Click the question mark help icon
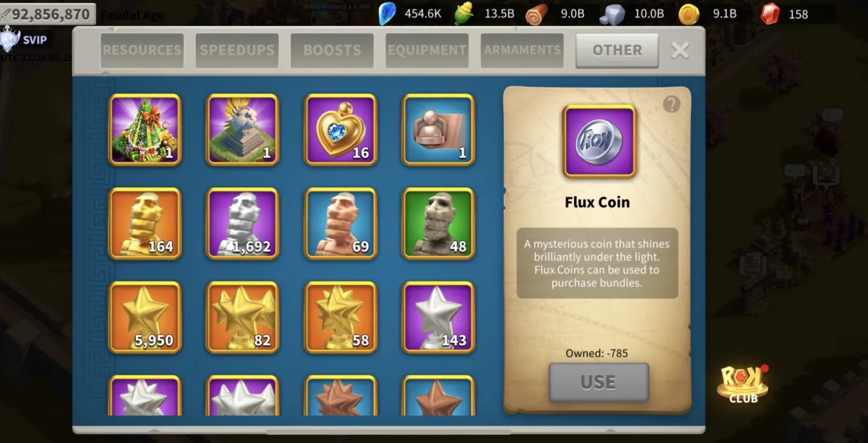The height and width of the screenshot is (443, 868). 671,104
